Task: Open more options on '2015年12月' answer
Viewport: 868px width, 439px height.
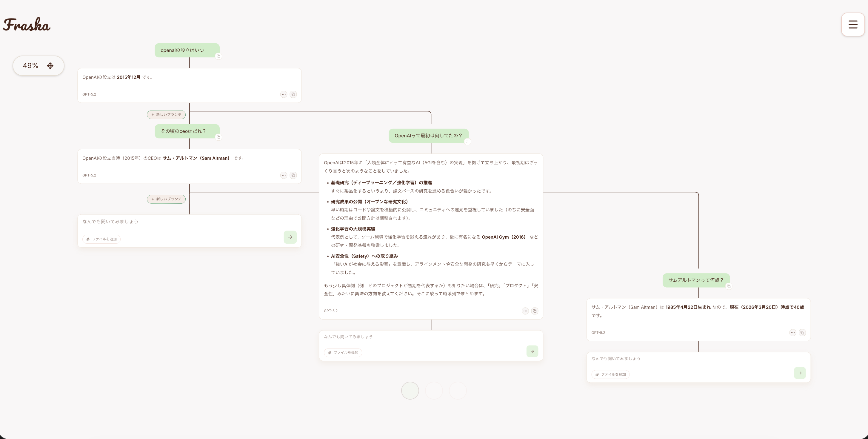Action: [283, 94]
